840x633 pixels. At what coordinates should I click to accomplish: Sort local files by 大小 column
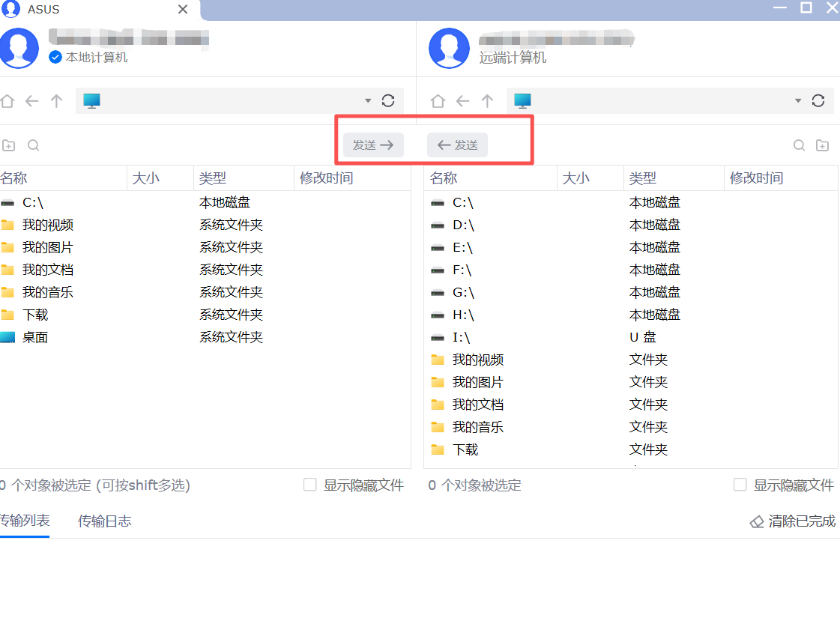point(160,178)
